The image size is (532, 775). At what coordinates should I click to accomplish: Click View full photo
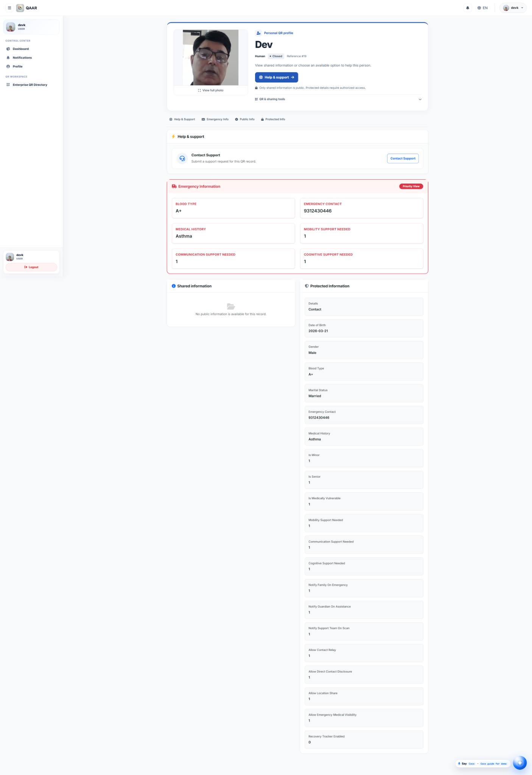[211, 90]
